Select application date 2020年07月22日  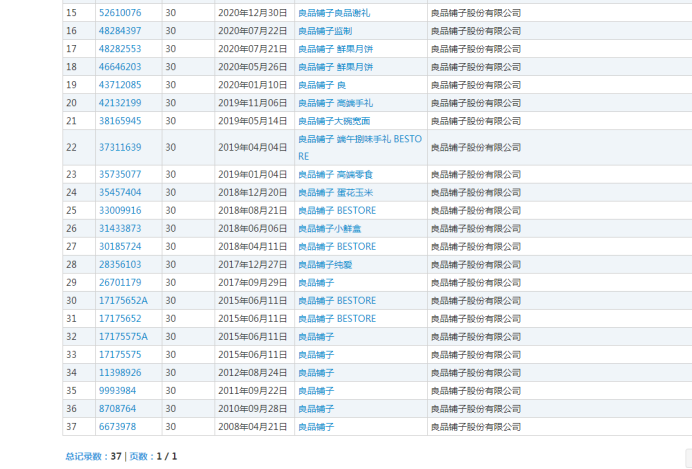point(252,31)
